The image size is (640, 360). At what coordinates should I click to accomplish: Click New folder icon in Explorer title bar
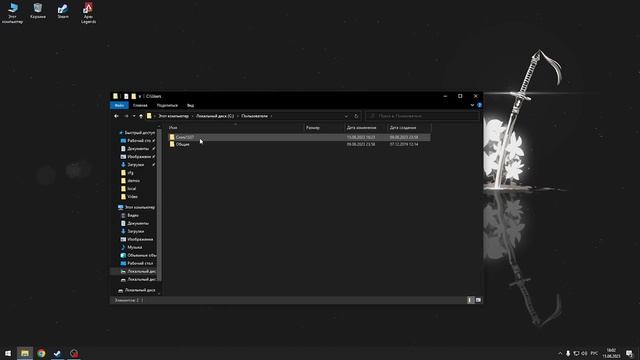click(x=133, y=96)
